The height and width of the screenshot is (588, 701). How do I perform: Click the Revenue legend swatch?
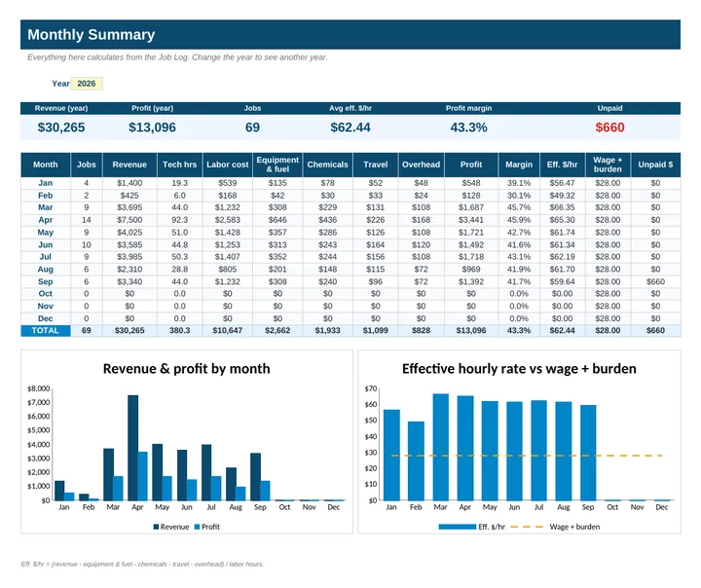(156, 527)
